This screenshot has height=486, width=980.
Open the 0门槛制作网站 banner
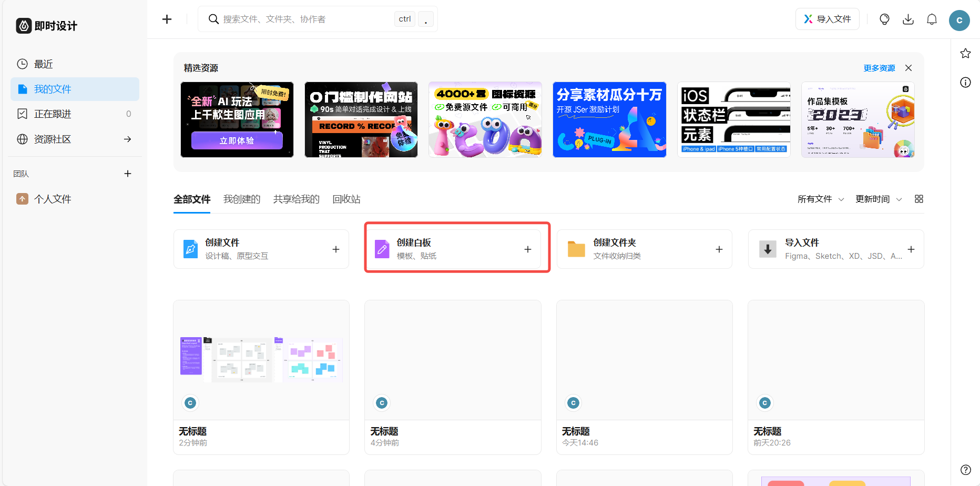(x=361, y=119)
